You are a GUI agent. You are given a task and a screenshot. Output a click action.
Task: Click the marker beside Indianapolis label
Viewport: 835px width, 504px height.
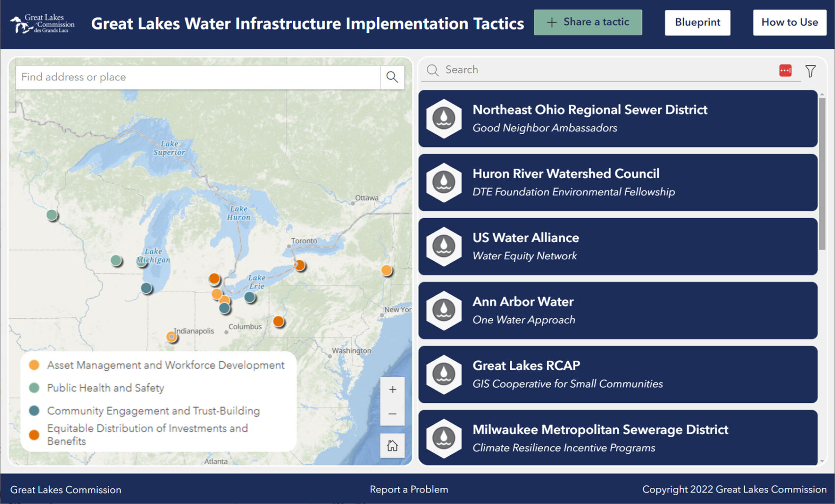(x=171, y=336)
